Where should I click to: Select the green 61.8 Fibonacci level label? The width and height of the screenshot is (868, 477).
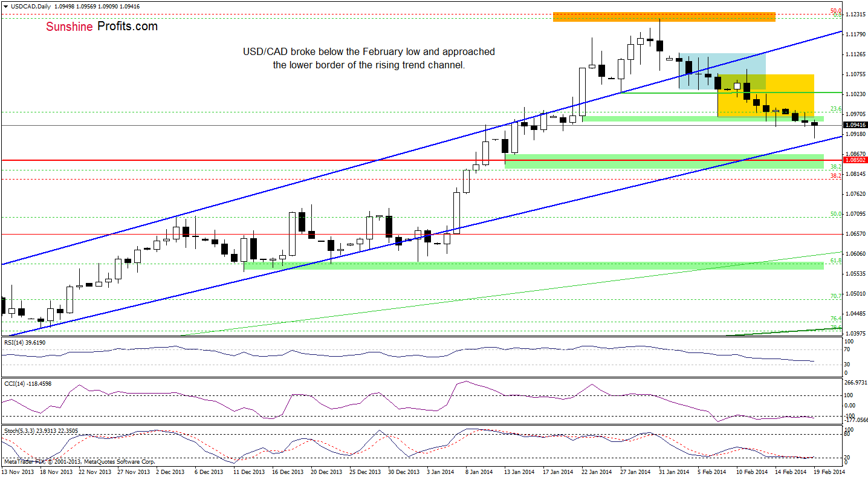836,261
